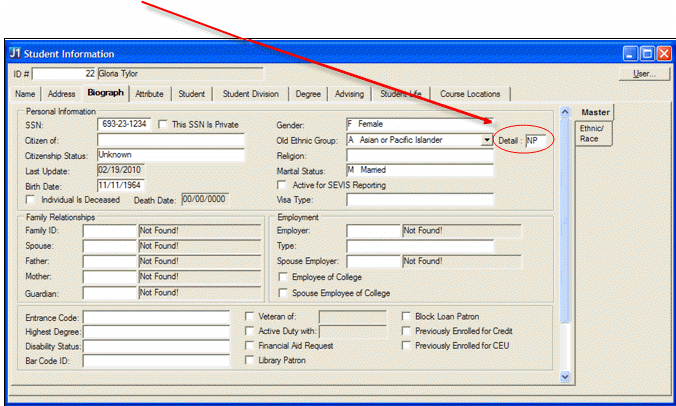
Task: Click the SSN field
Action: [x=124, y=125]
